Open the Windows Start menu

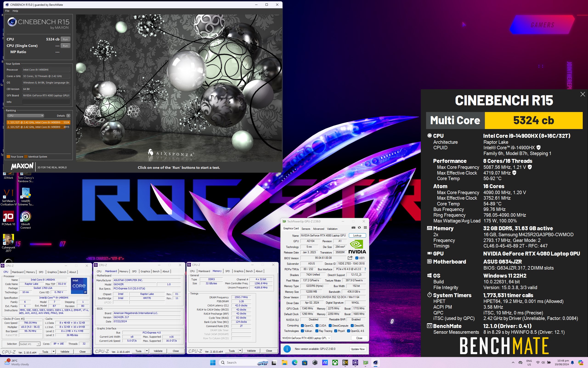(x=213, y=362)
